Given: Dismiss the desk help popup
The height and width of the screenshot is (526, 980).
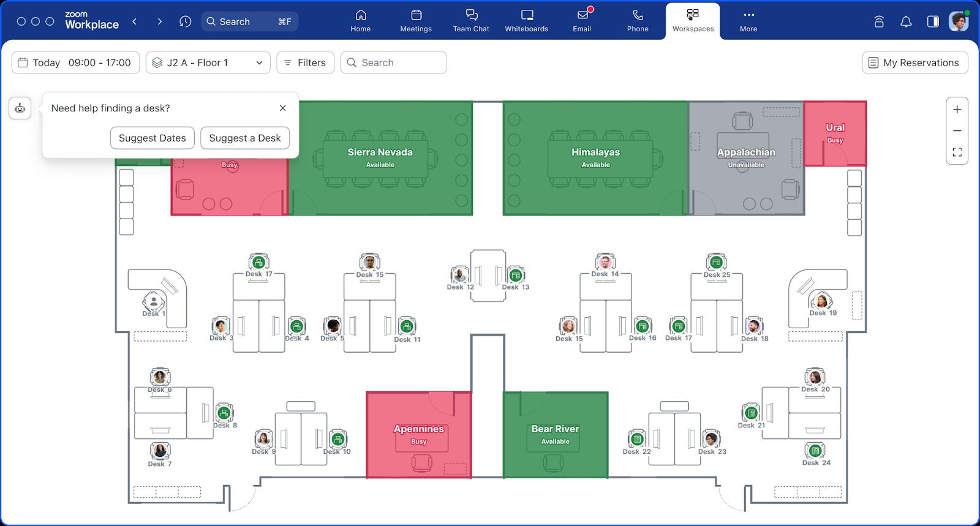Looking at the screenshot, I should pyautogui.click(x=282, y=108).
